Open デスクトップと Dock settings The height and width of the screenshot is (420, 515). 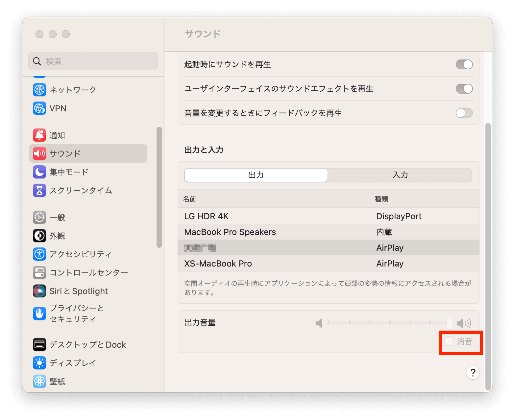39,344
